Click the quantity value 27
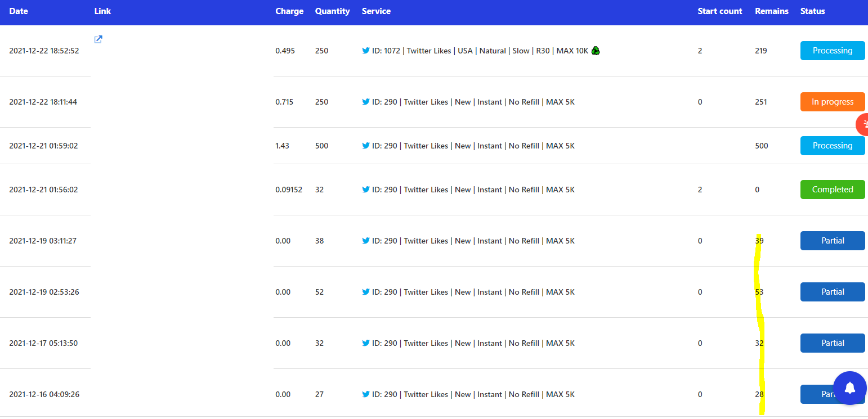The width and height of the screenshot is (868, 419). (x=319, y=394)
